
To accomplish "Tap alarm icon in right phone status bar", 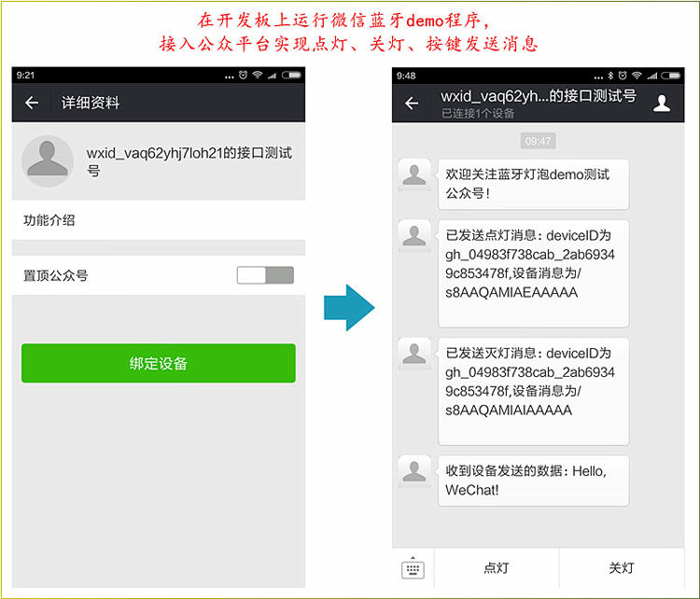I will coord(623,76).
